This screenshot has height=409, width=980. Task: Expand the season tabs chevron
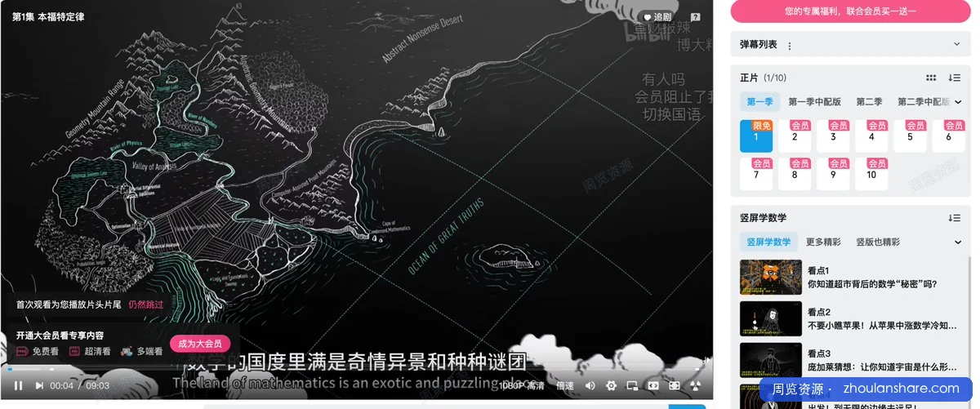(957, 102)
